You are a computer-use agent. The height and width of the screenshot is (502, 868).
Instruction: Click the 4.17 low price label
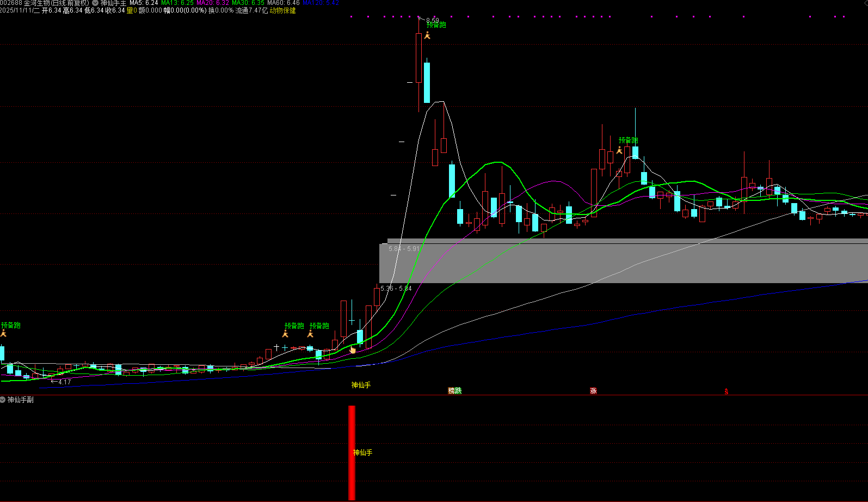pyautogui.click(x=65, y=382)
